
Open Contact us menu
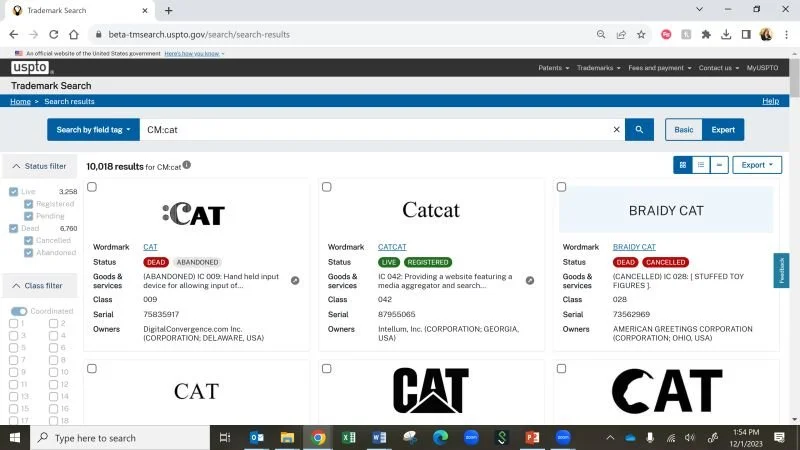coord(718,68)
